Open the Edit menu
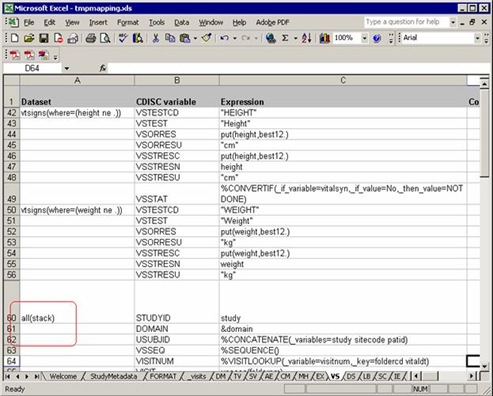Viewport: 493px width, 396px height. 49,22
